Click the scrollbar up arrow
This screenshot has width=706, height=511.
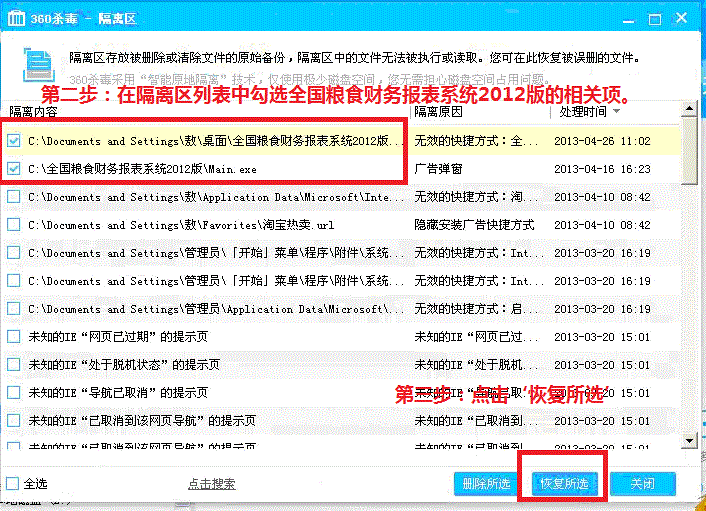click(689, 109)
